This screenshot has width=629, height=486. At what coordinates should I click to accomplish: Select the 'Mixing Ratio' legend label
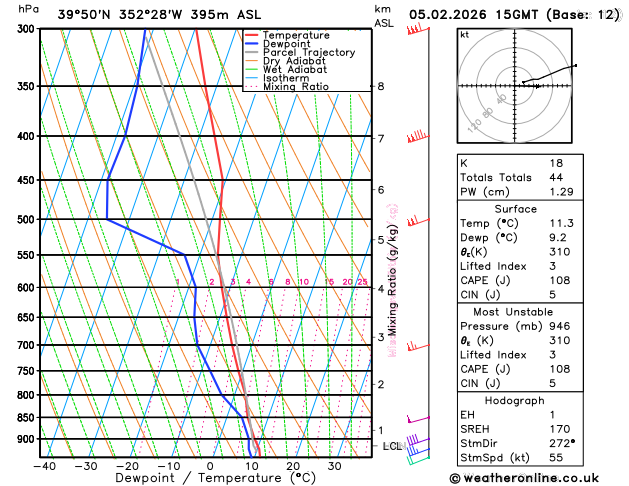296,87
